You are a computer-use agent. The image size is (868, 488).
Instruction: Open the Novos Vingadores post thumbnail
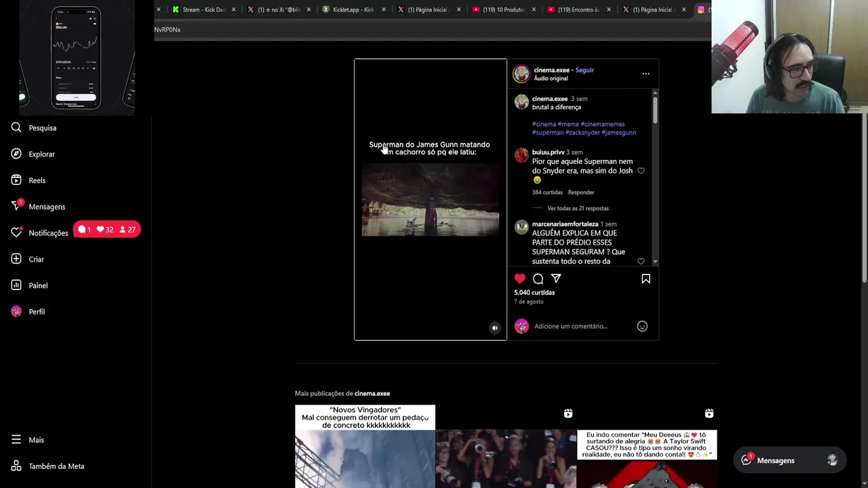click(x=365, y=446)
